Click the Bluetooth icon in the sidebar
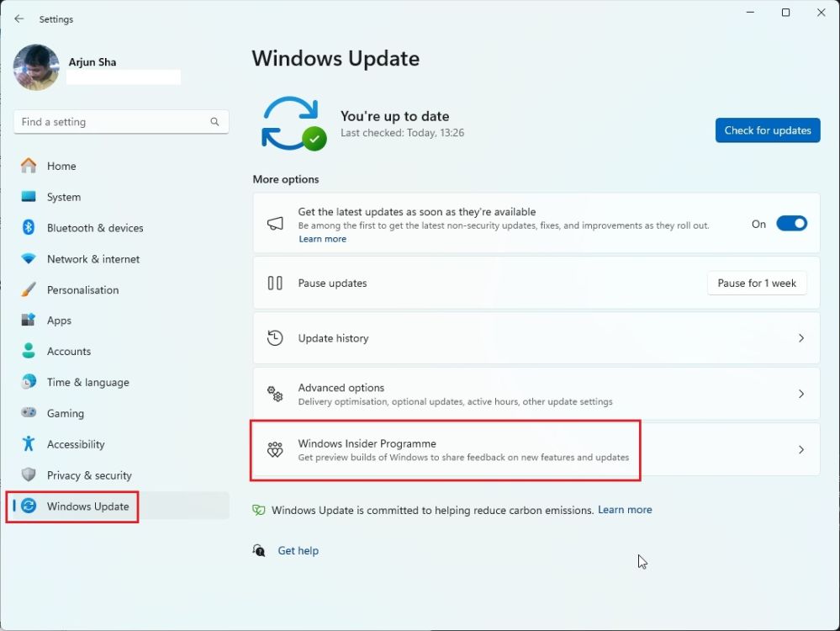The width and height of the screenshot is (840, 631). coord(29,227)
